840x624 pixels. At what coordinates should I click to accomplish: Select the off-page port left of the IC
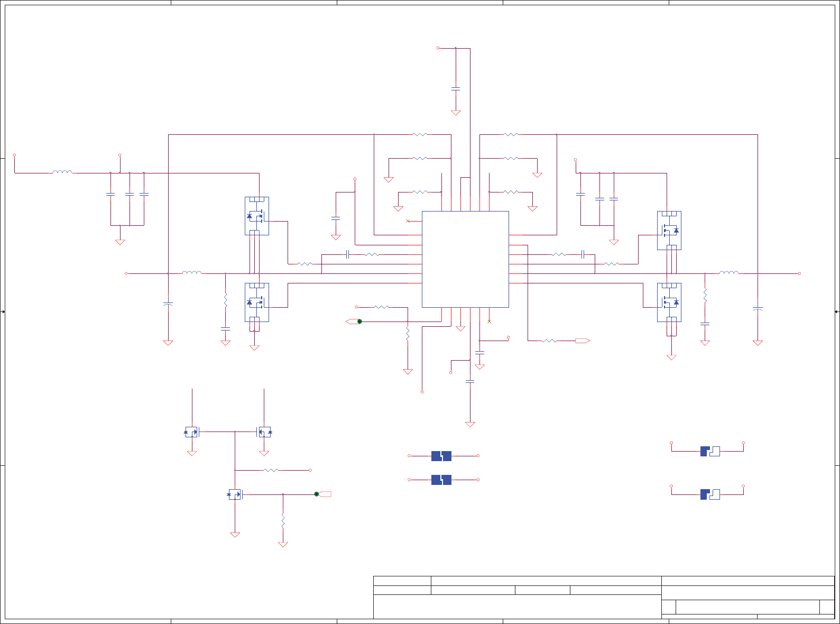click(x=352, y=322)
